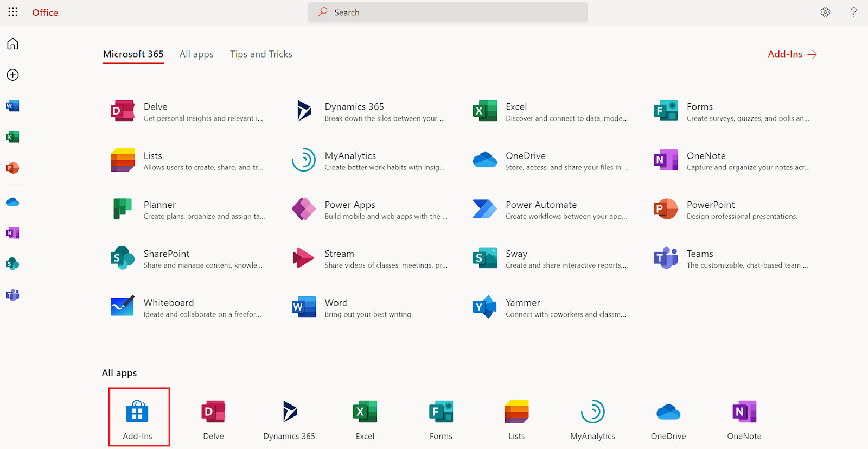Open OneDrive icon in Microsoft 365 grid
The image size is (868, 449).
[485, 160]
